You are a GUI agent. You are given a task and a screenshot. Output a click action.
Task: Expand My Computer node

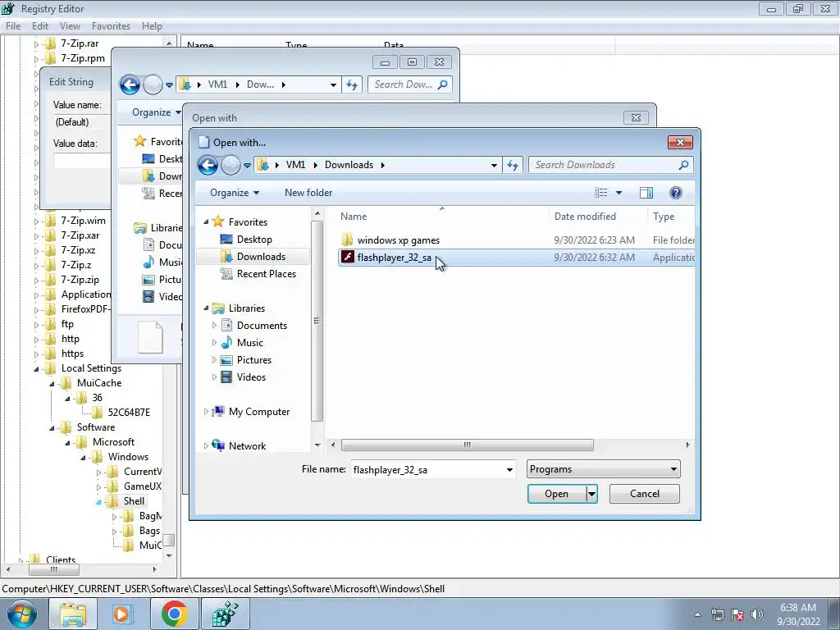206,412
